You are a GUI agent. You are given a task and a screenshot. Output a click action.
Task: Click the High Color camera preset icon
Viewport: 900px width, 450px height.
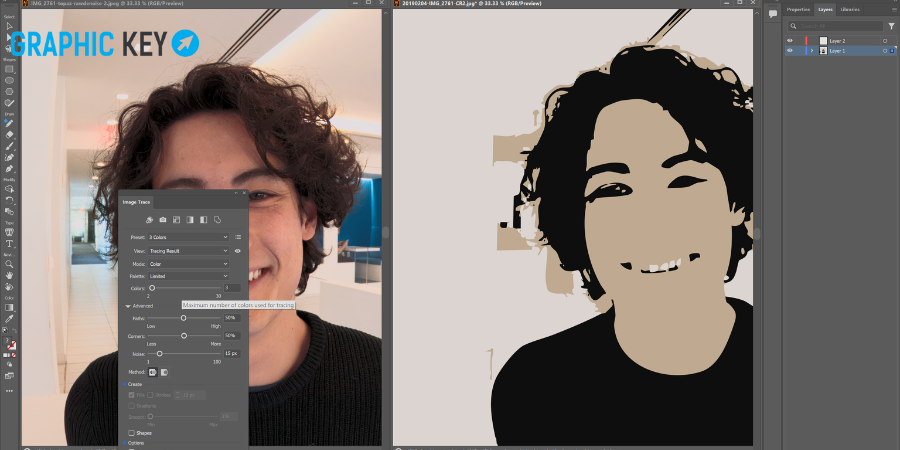(x=163, y=220)
